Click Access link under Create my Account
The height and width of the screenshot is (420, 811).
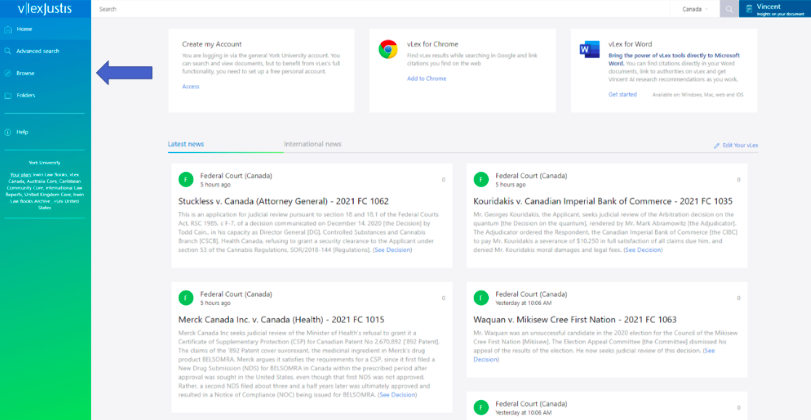pyautogui.click(x=190, y=86)
